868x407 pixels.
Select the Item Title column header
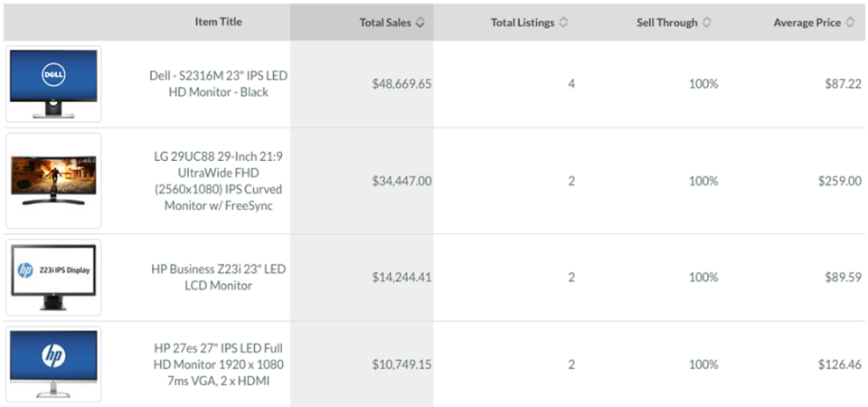coord(218,22)
